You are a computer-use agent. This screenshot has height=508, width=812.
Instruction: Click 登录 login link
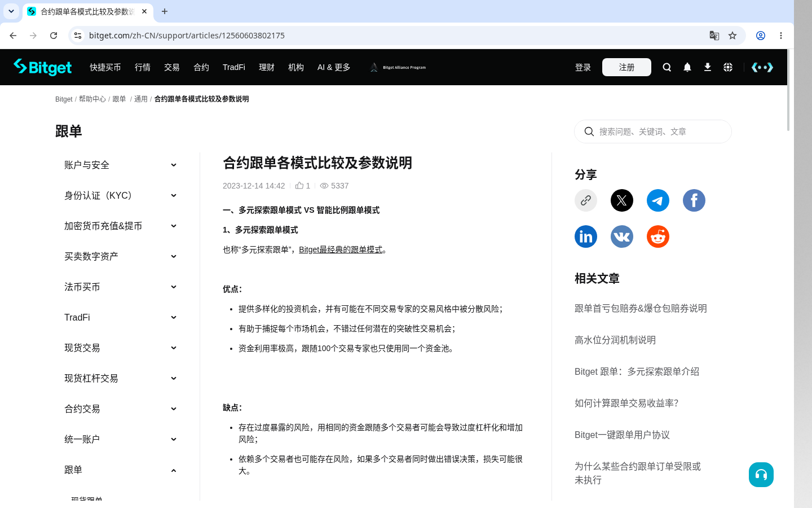[583, 67]
